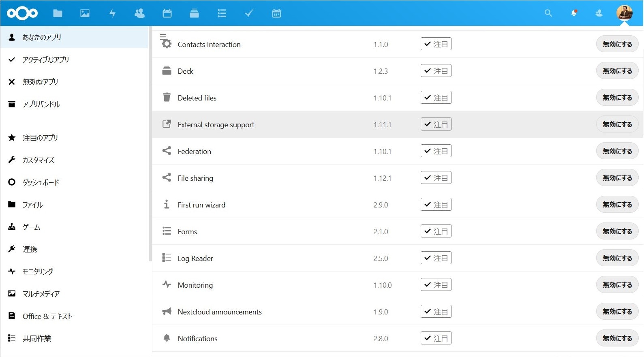Open the Nextcloud logo home

coord(22,13)
